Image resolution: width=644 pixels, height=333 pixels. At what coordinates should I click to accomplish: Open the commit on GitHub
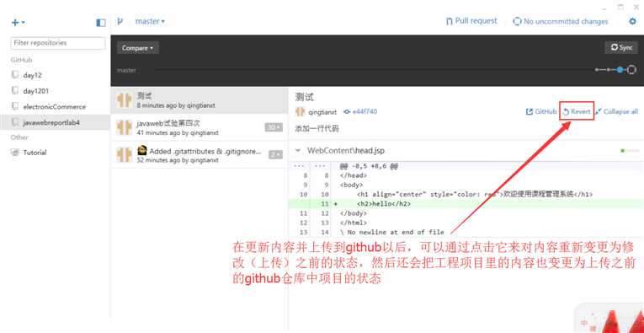coord(541,112)
